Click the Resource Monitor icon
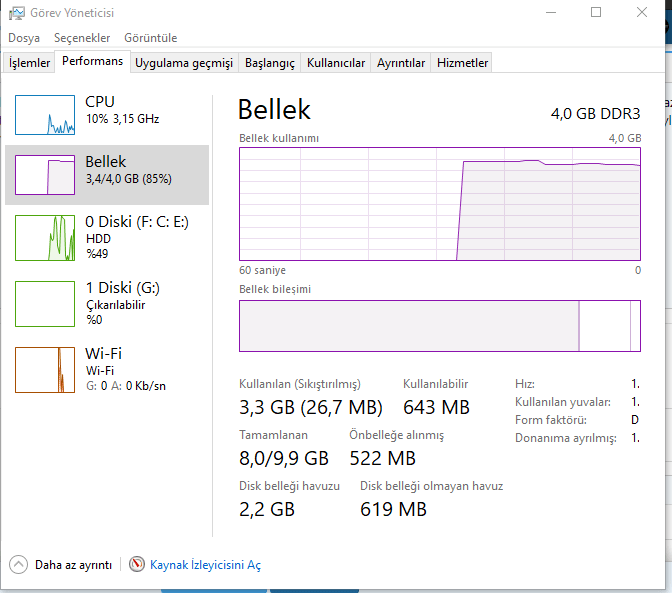The width and height of the screenshot is (672, 593). coord(137,565)
